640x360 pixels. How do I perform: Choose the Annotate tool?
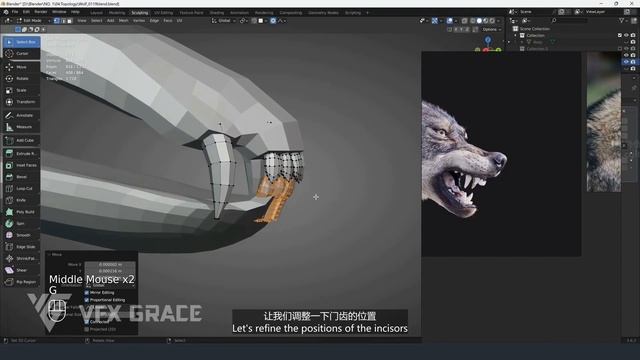click(x=22, y=116)
